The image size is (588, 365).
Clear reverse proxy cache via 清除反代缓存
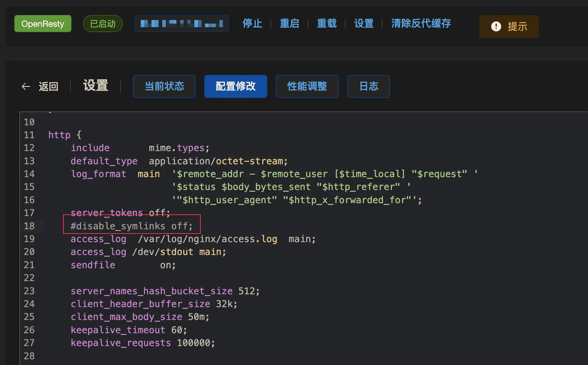(x=421, y=24)
